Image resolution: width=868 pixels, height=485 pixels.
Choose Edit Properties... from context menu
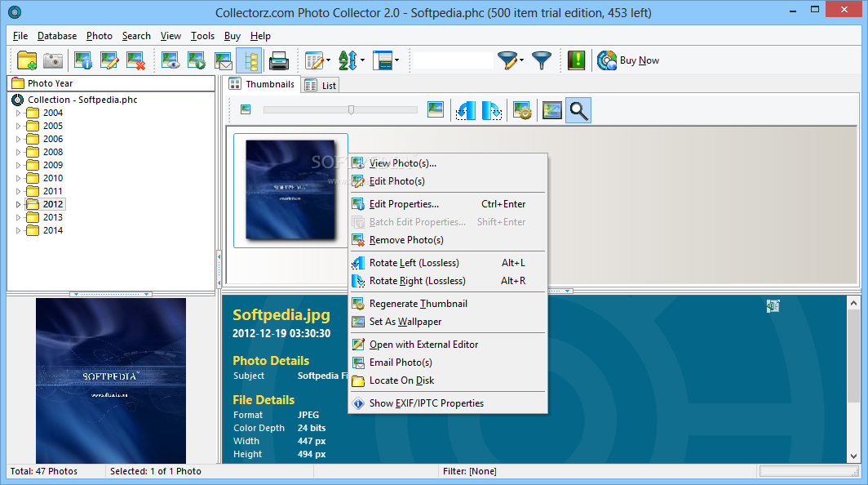pos(447,204)
